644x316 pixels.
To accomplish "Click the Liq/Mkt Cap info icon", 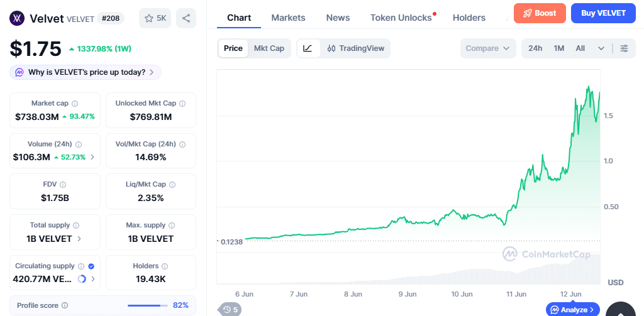I will 172,185.
